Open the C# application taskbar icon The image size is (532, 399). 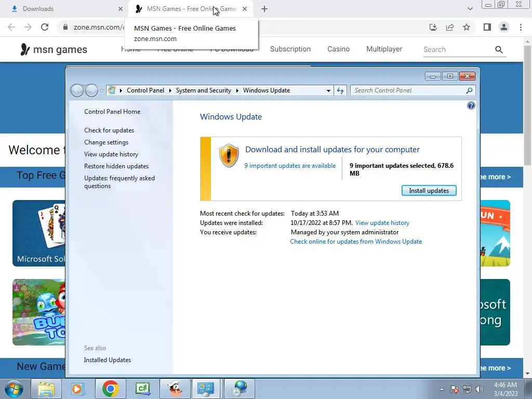coord(142,389)
